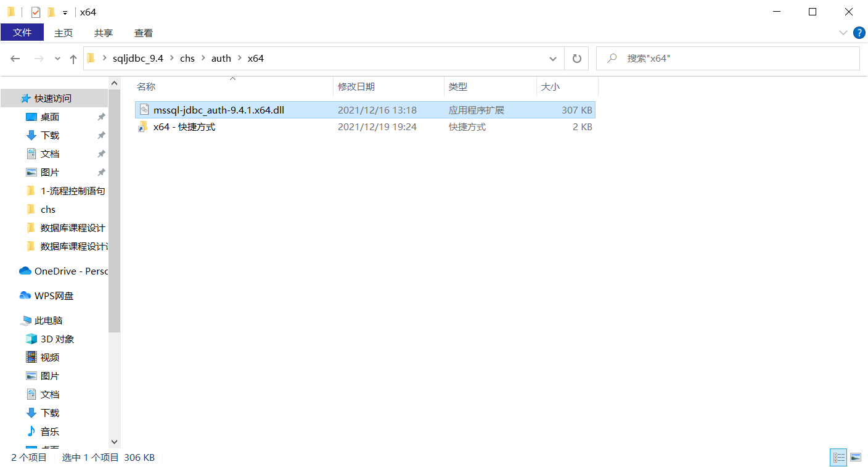
Task: Click the 307 KB size cell
Action: pos(577,110)
